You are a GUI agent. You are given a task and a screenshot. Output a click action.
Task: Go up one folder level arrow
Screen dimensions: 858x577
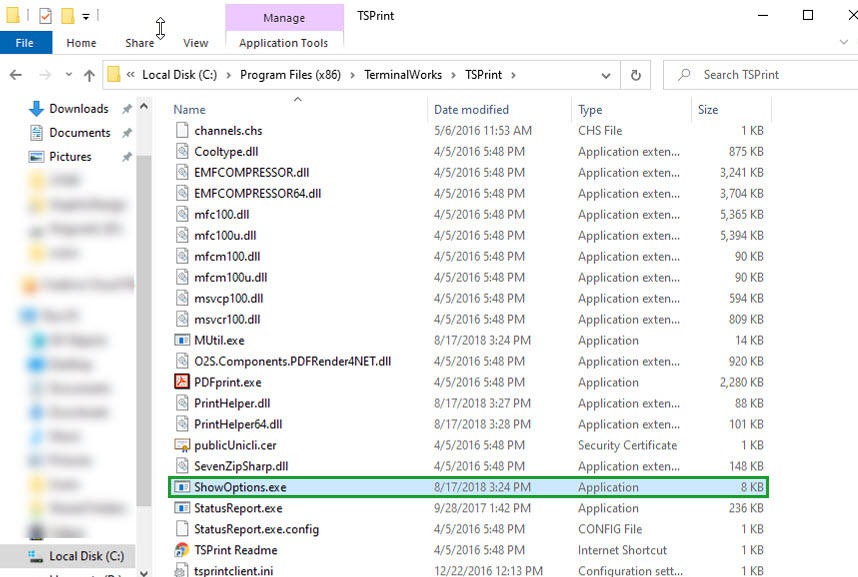coord(89,75)
